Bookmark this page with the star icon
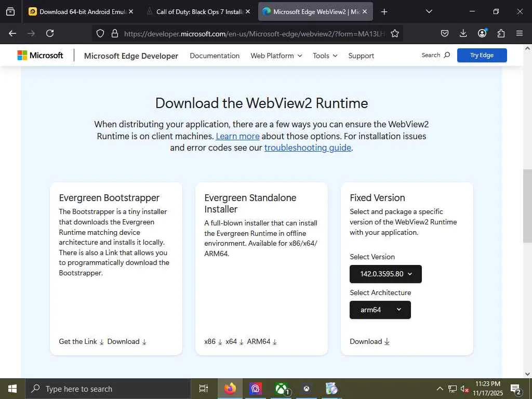This screenshot has height=399, width=532. 395,33
